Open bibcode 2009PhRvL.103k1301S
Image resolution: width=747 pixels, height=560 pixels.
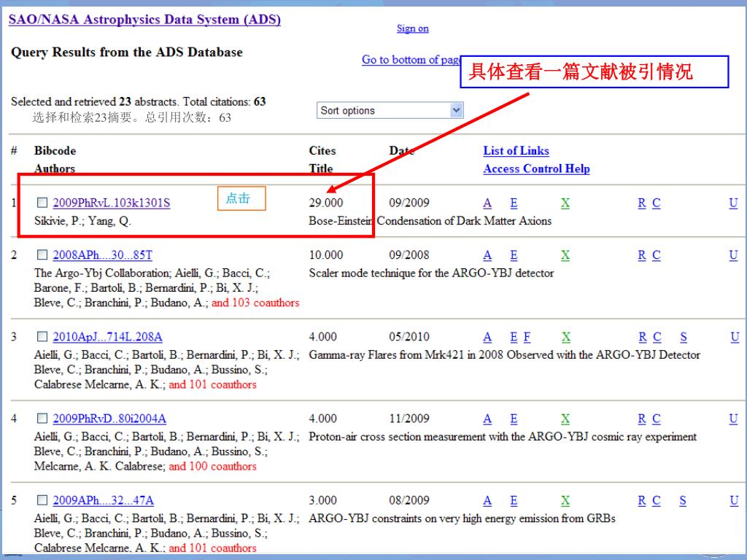[112, 203]
